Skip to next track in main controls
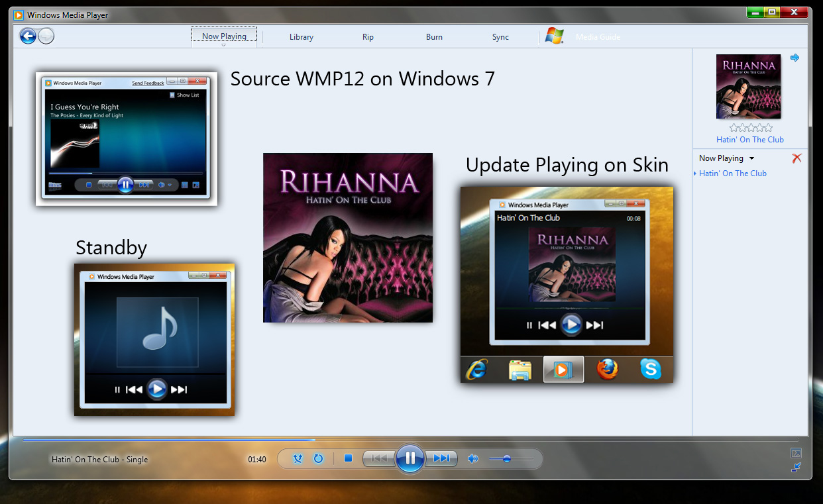Screen dimensions: 823x504 click(441, 458)
